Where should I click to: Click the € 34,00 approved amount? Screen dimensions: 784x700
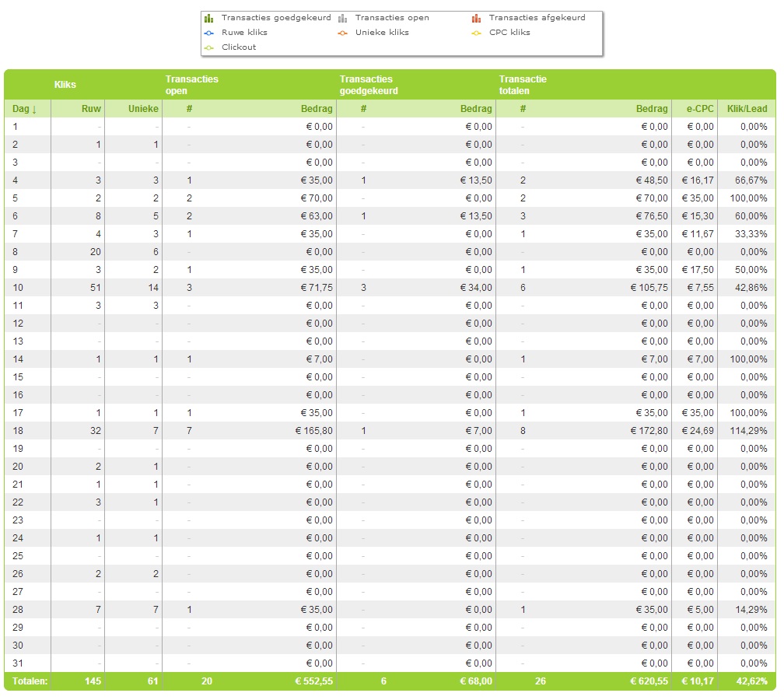[x=476, y=288]
